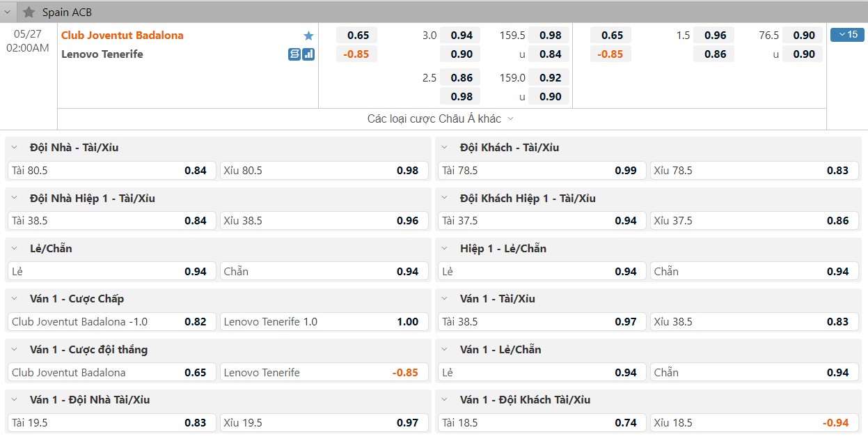868x439 pixels.
Task: Collapse Ván 1 - Lẻ/Chẵn chevron icon
Action: [x=445, y=350]
